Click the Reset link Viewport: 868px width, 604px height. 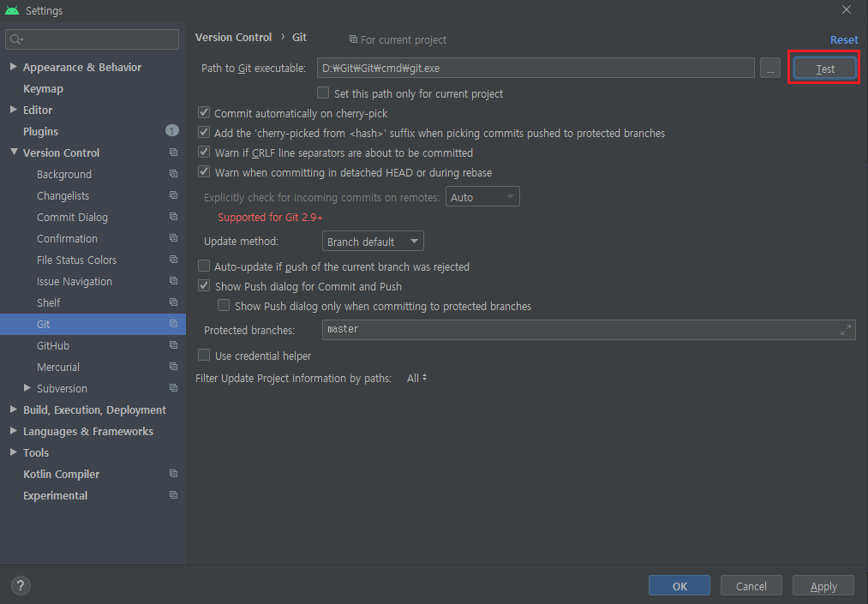[x=844, y=40]
